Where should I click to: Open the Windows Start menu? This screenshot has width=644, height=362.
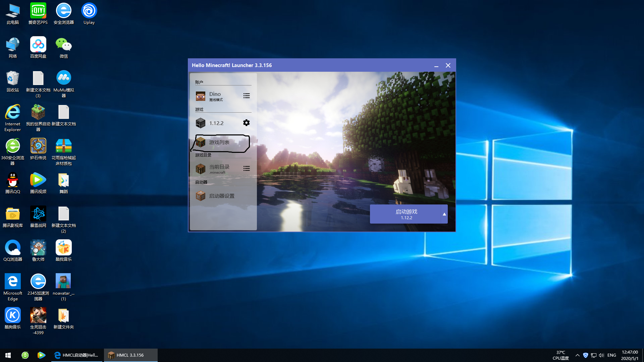[8, 355]
